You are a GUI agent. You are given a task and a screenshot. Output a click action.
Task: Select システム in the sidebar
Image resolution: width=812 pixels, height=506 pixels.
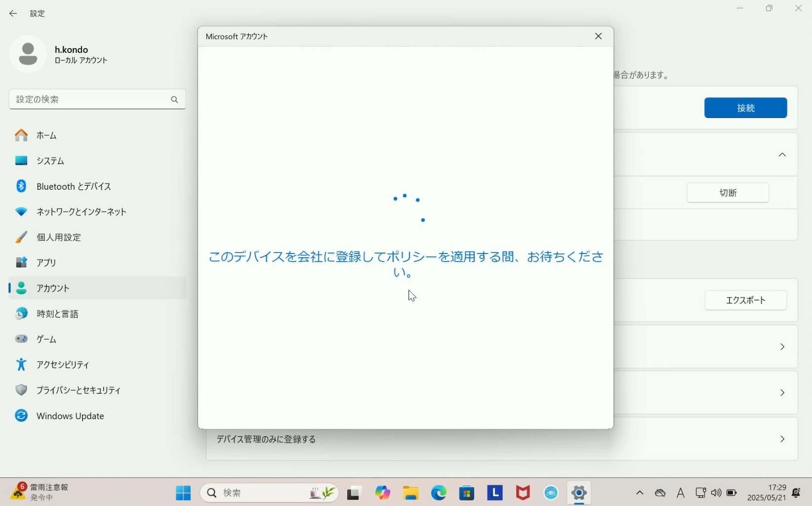tap(50, 161)
